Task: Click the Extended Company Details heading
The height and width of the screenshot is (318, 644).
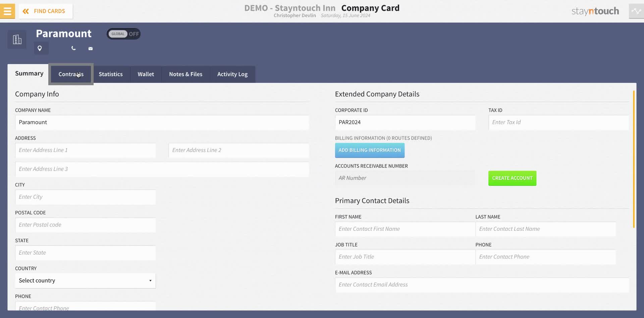Action: click(x=377, y=94)
